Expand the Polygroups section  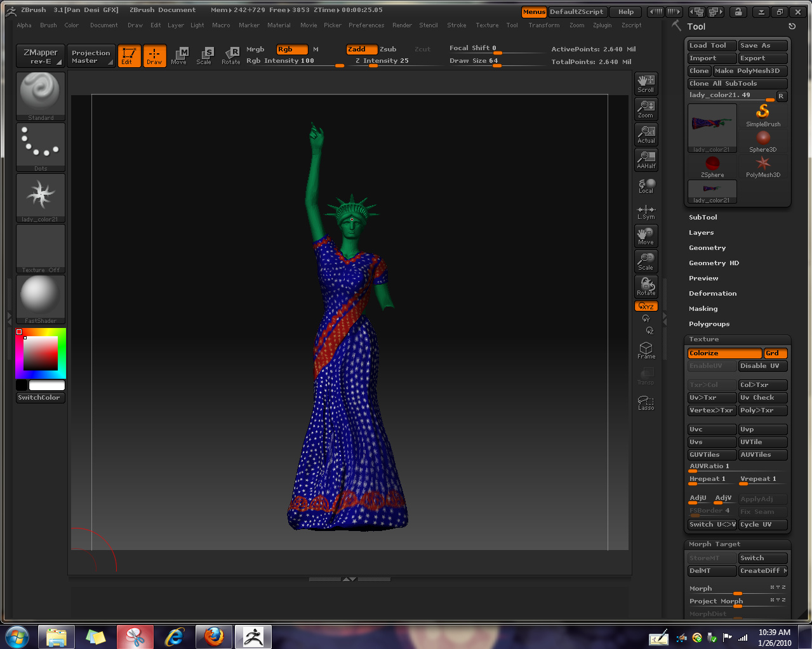[x=709, y=324]
